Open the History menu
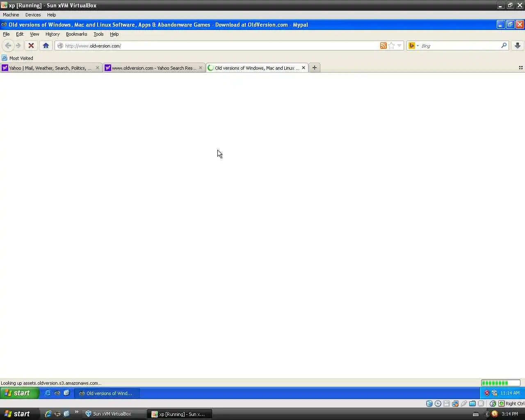 pyautogui.click(x=52, y=34)
